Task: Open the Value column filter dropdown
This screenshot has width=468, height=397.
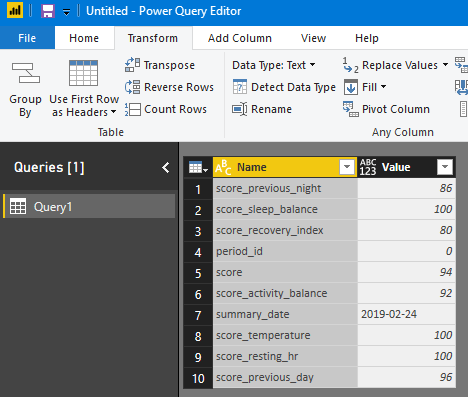Action: [x=445, y=167]
